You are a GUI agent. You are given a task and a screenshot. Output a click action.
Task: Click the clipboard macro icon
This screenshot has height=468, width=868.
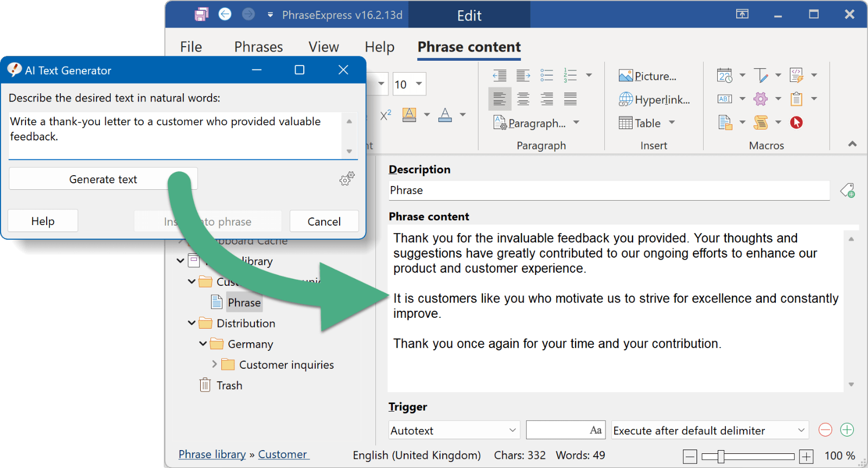click(796, 99)
